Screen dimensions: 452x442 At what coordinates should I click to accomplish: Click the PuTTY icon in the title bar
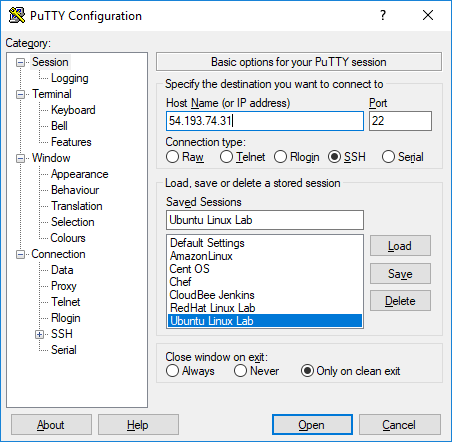(17, 15)
